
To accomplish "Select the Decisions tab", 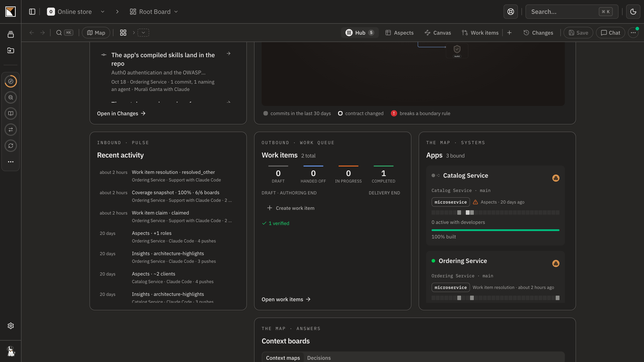I will point(319,358).
